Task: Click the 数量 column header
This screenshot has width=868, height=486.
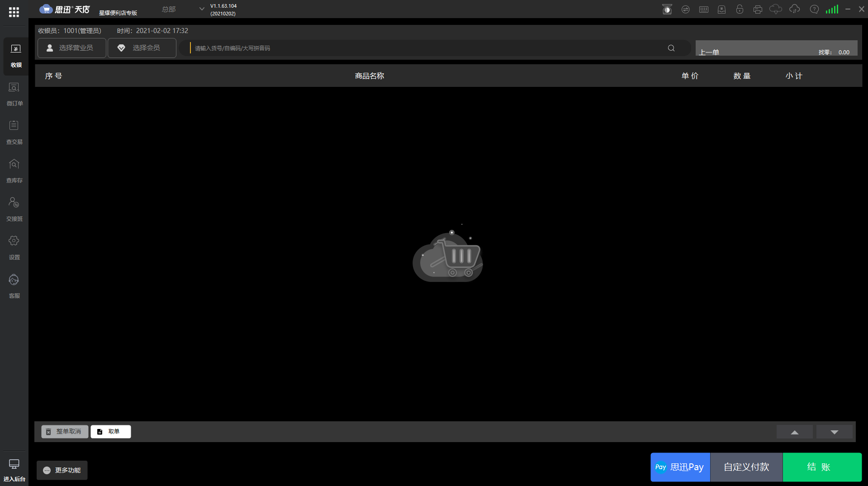Action: 742,76
